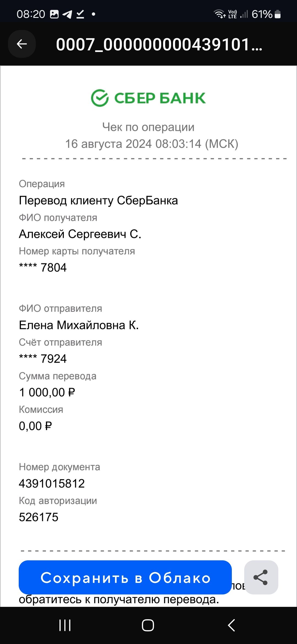The image size is (297, 644).
Task: Tap the file title 0007_000000000439101…
Action: pyautogui.click(x=159, y=44)
